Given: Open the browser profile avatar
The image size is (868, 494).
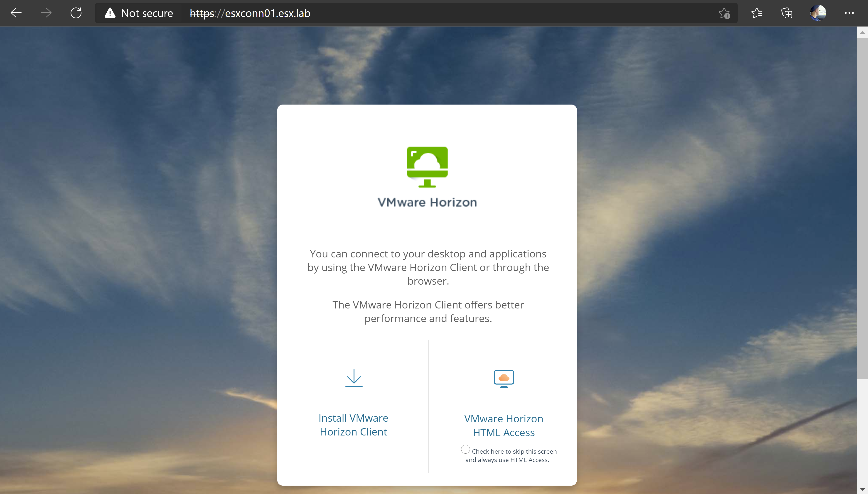Looking at the screenshot, I should click(818, 13).
